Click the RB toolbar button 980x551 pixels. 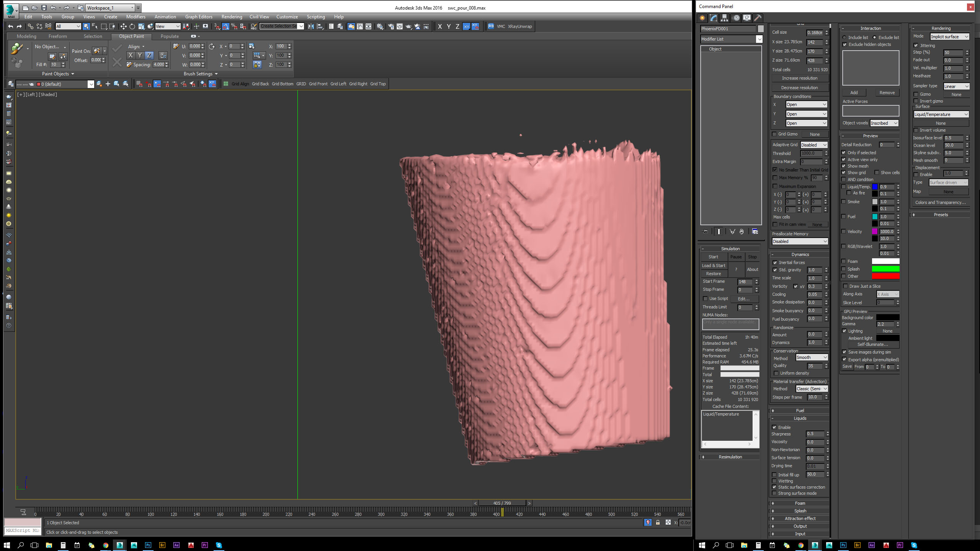(491, 26)
